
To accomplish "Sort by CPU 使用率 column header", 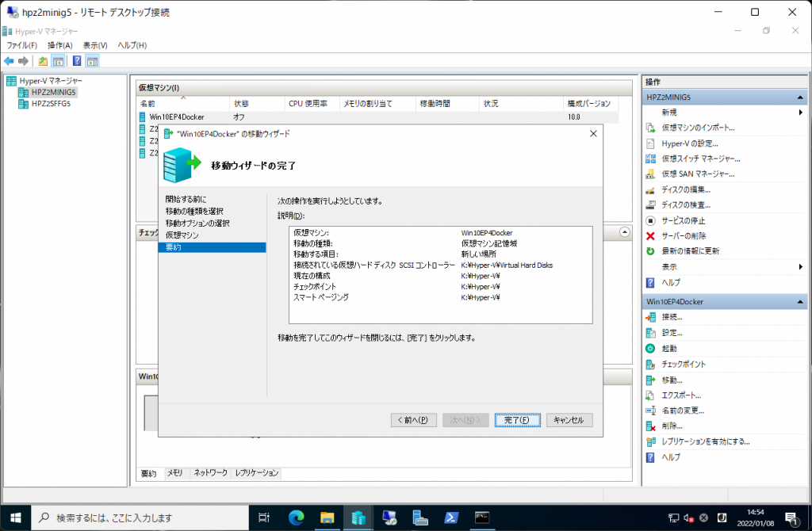I will coord(312,104).
